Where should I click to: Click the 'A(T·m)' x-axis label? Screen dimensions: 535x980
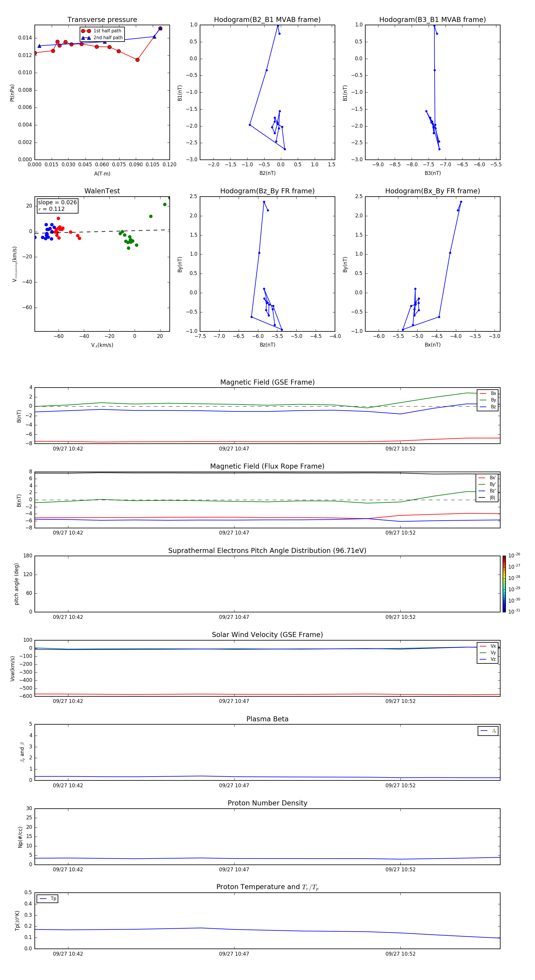click(x=102, y=174)
